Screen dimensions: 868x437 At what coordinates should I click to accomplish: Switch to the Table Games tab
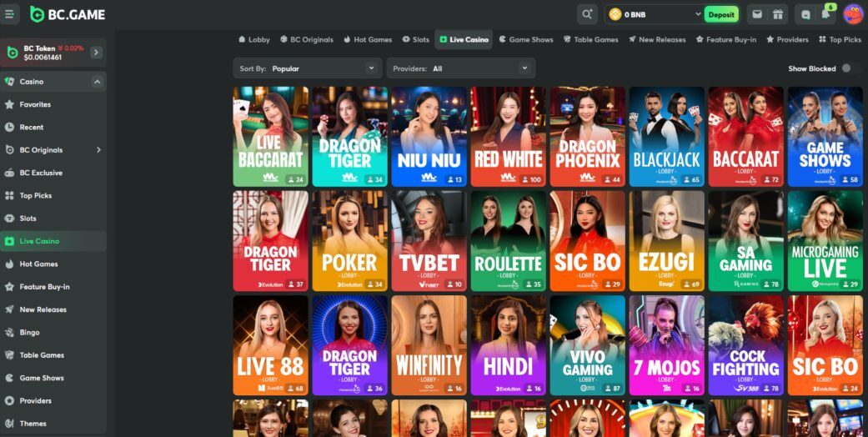click(x=590, y=39)
